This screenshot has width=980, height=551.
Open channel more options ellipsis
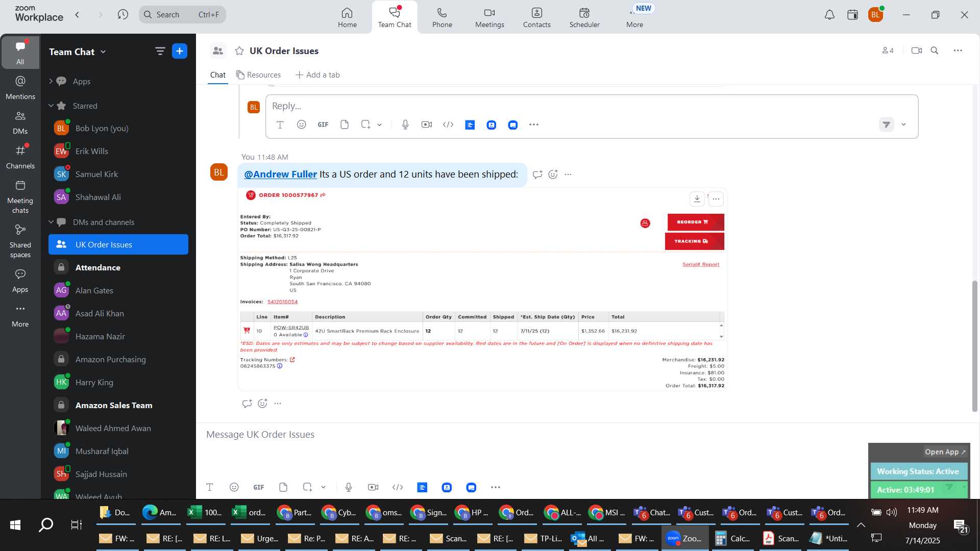click(958, 51)
